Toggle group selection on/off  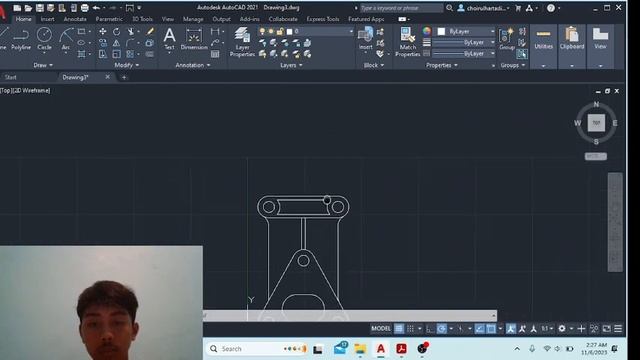click(522, 54)
